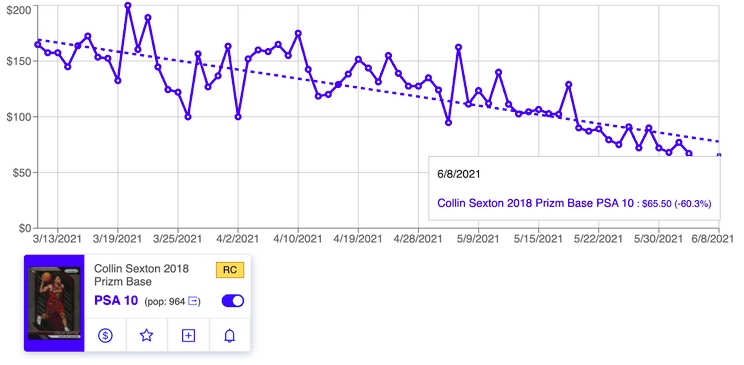Click the star favorite icon
Image resolution: width=744 pixels, height=365 pixels.
[147, 336]
